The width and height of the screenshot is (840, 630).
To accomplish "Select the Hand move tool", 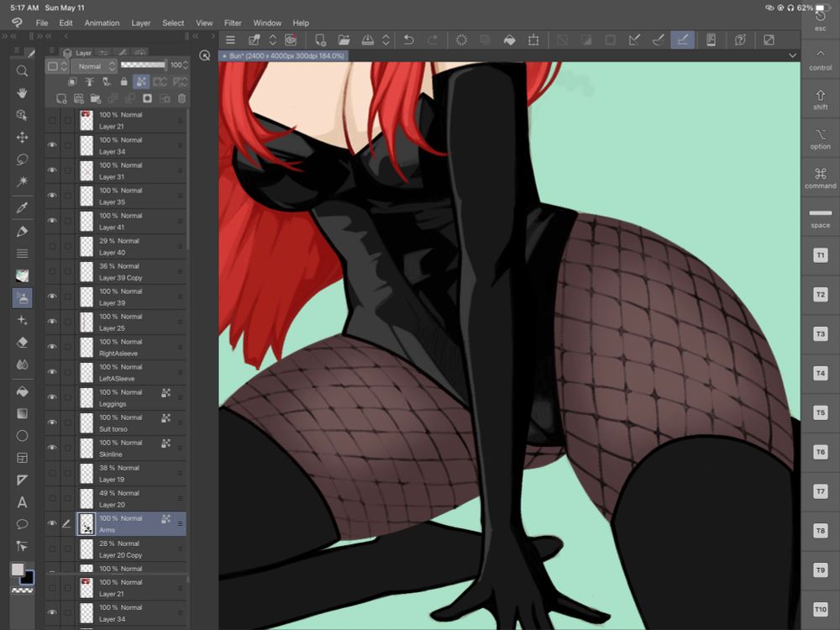I will (22, 93).
